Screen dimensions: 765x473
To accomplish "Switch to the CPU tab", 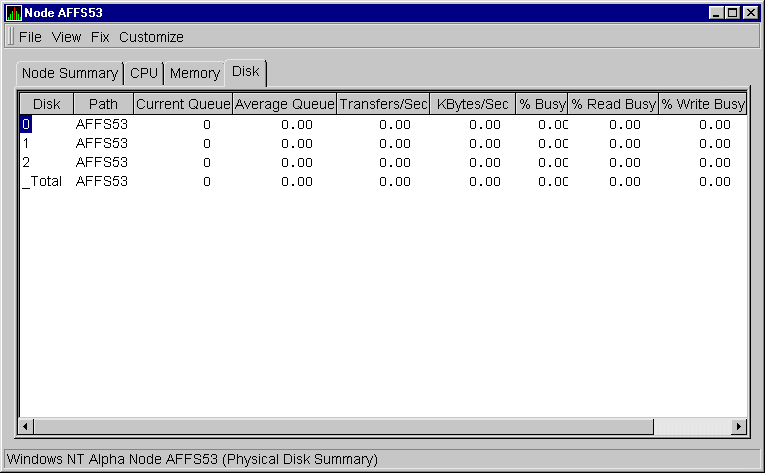I will pyautogui.click(x=144, y=73).
